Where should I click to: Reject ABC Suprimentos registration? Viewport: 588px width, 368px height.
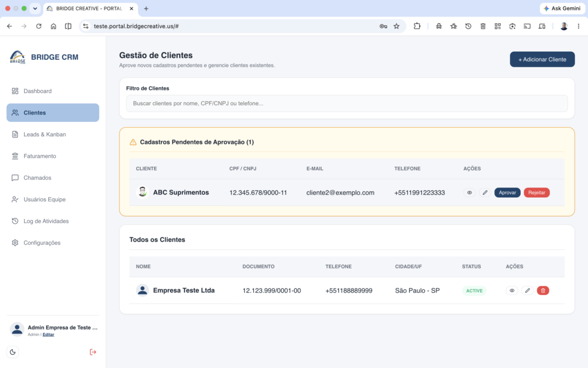537,193
